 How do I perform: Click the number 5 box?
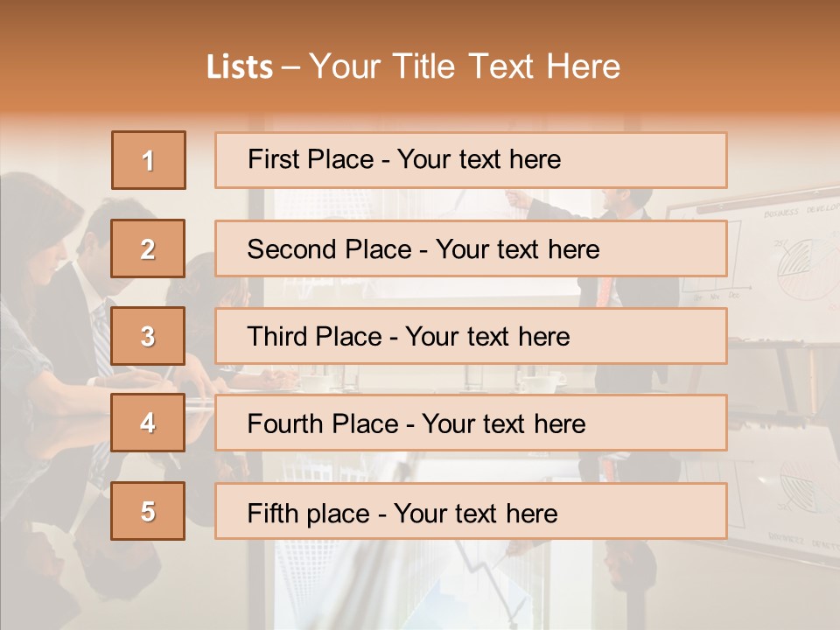(x=148, y=511)
